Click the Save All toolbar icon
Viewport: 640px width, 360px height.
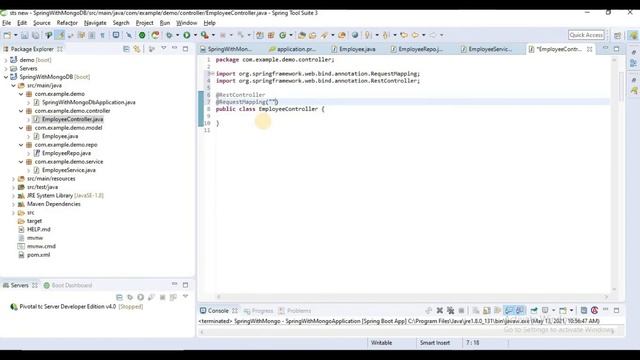tap(36, 35)
